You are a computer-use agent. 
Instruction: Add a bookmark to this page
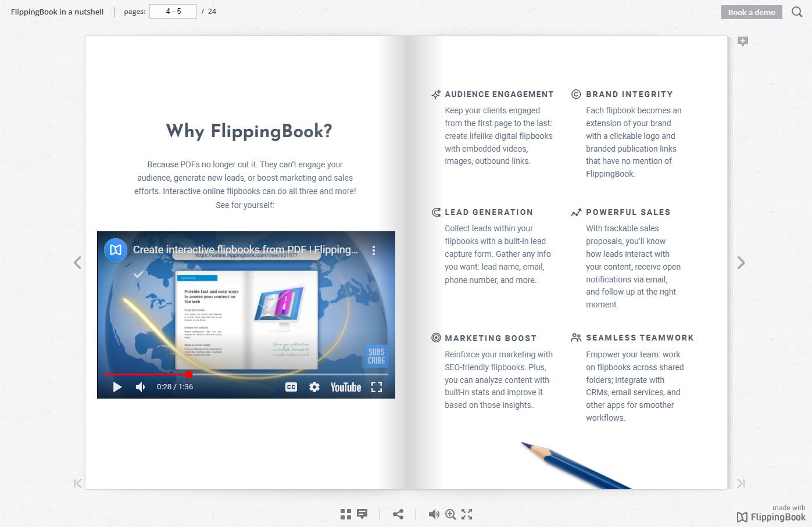click(743, 41)
